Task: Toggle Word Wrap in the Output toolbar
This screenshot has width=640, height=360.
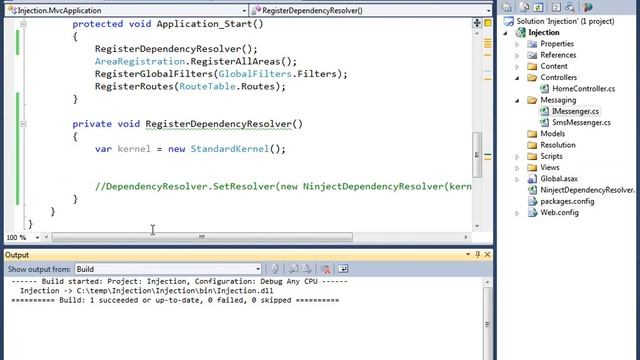Action: pyautogui.click(x=343, y=269)
